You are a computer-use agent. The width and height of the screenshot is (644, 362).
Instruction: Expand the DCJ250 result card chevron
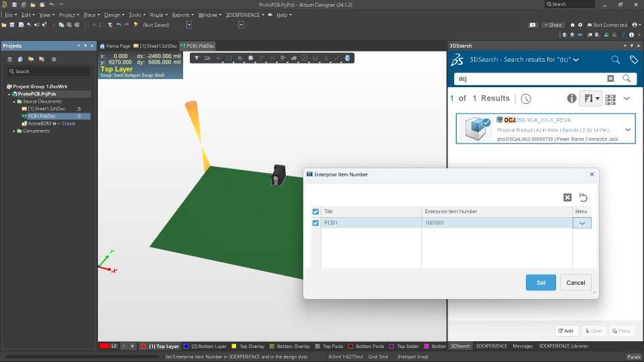click(x=628, y=129)
